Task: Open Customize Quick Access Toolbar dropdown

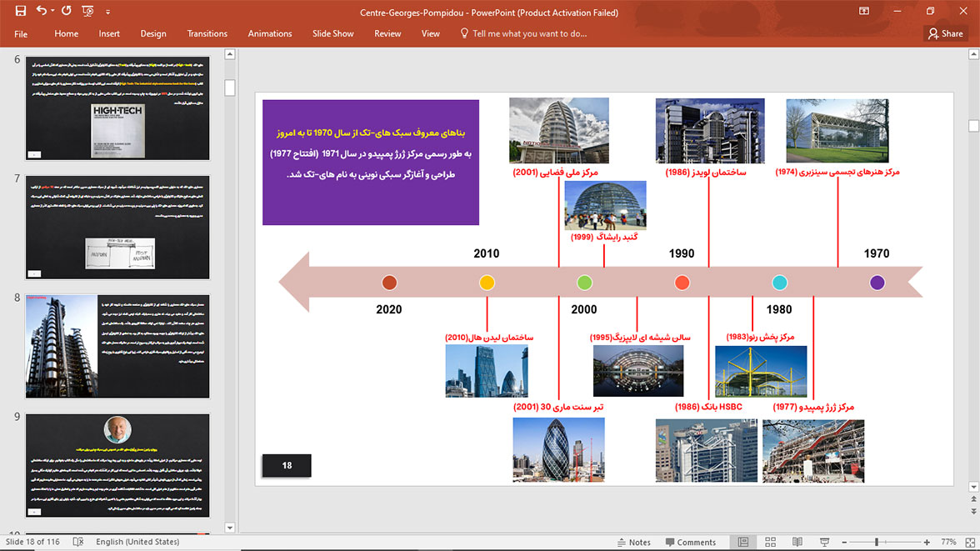Action: 107,12
